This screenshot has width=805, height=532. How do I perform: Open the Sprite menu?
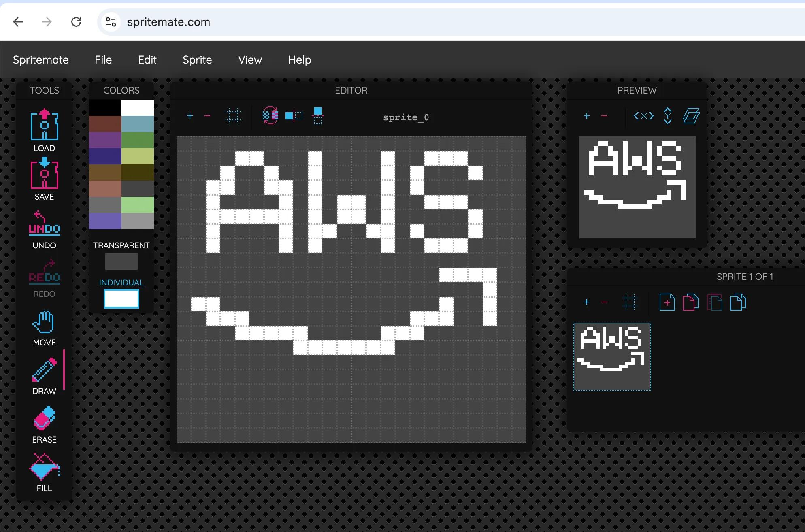pos(197,60)
